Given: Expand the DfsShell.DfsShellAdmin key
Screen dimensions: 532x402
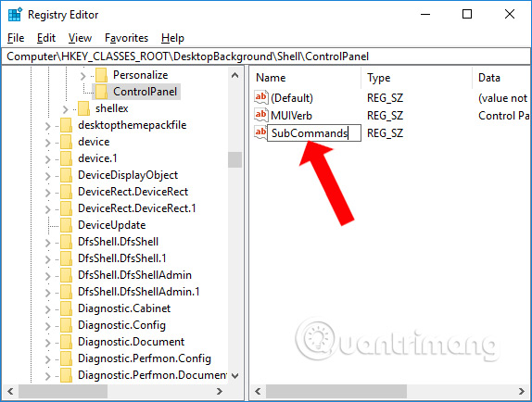Looking at the screenshot, I should (x=48, y=276).
